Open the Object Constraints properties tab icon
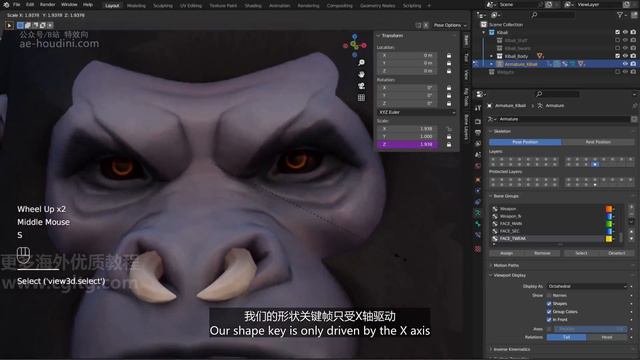 (x=478, y=202)
